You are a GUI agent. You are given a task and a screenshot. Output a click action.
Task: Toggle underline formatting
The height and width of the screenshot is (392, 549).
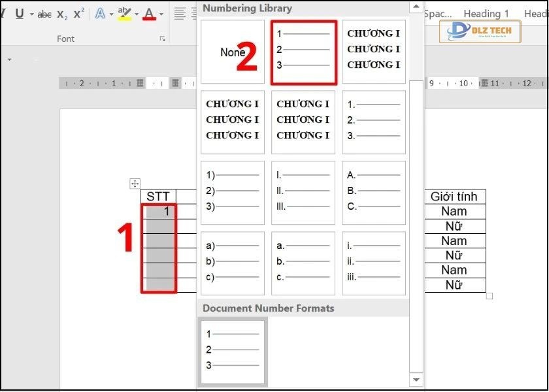click(x=19, y=14)
